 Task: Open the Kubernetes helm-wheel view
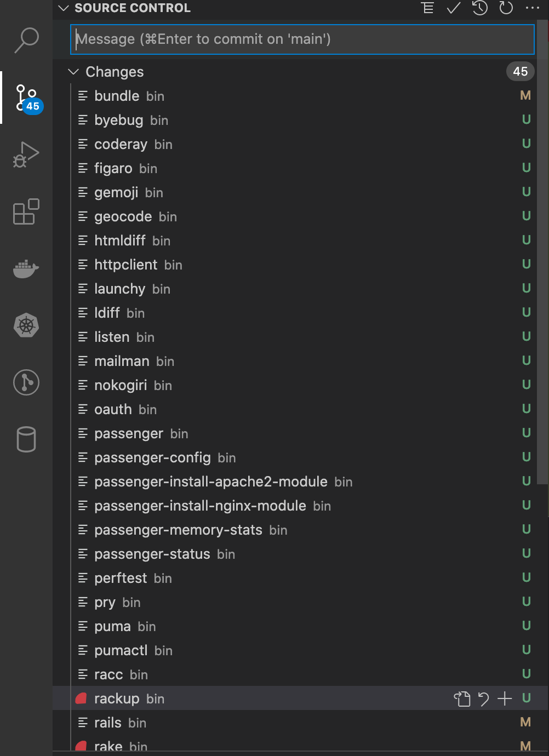26,326
